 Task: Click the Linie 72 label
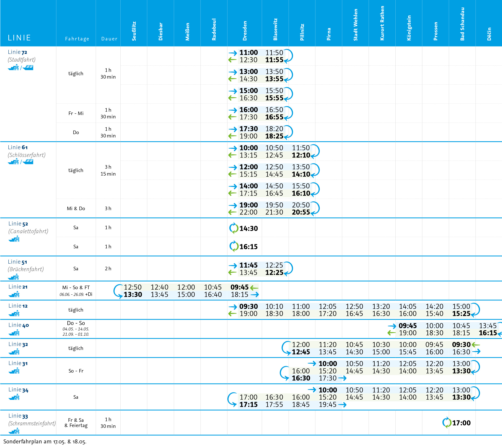tap(17, 52)
